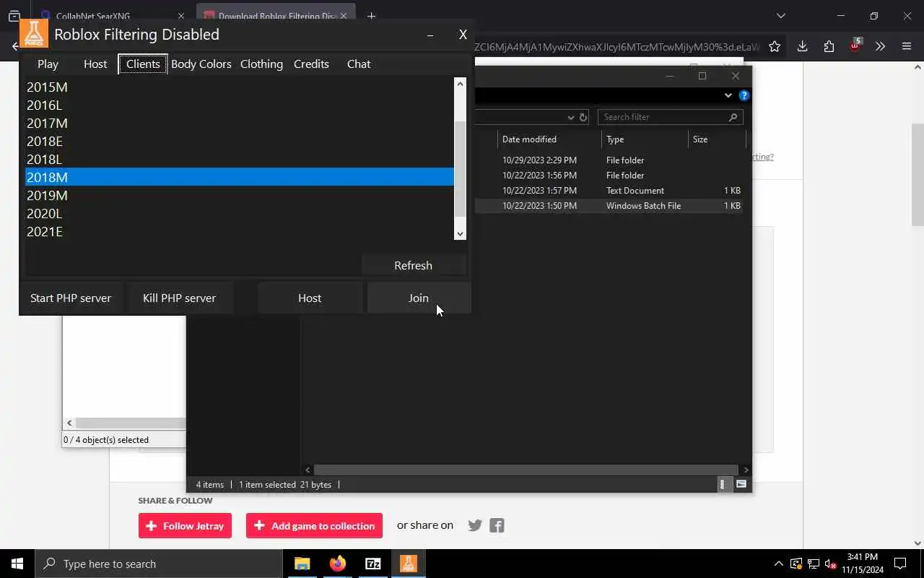Viewport: 924px width, 578px height.
Task: Click the Roblox Filtering Disabled flask logo
Action: pos(33,33)
